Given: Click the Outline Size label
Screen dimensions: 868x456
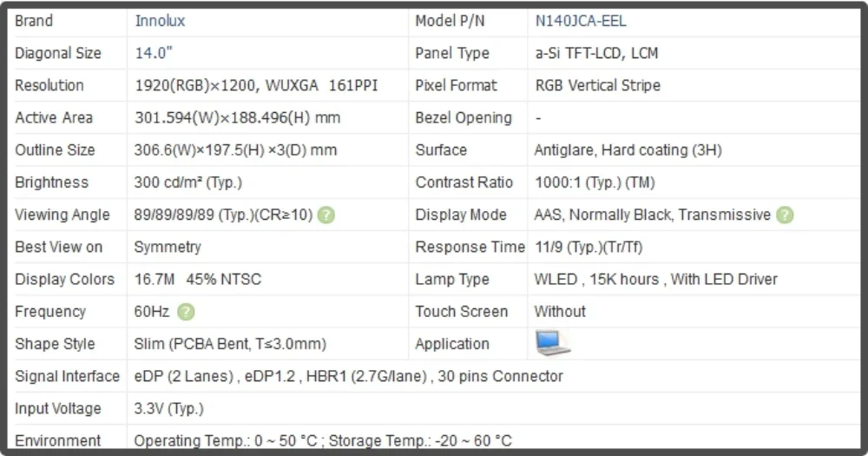Looking at the screenshot, I should (55, 150).
